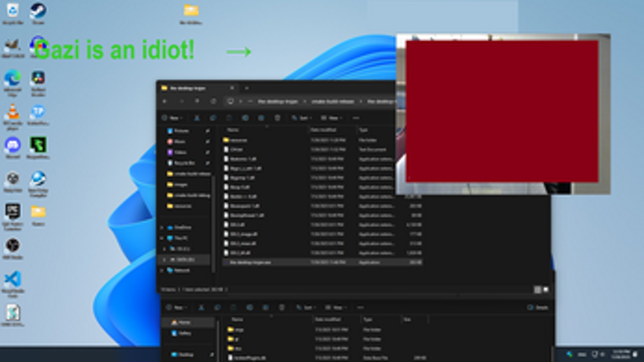The height and width of the screenshot is (362, 644).
Task: Select Recycle Bin in upper Explorer sidebar
Action: click(x=186, y=163)
